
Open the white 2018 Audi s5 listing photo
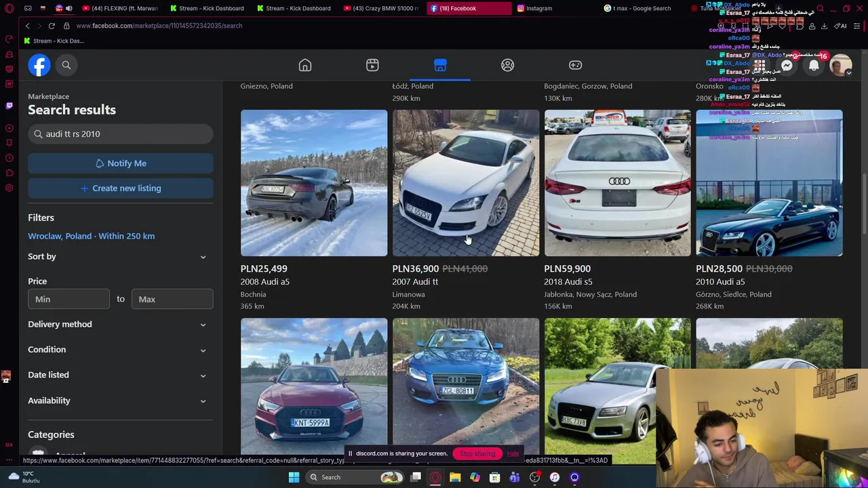618,183
